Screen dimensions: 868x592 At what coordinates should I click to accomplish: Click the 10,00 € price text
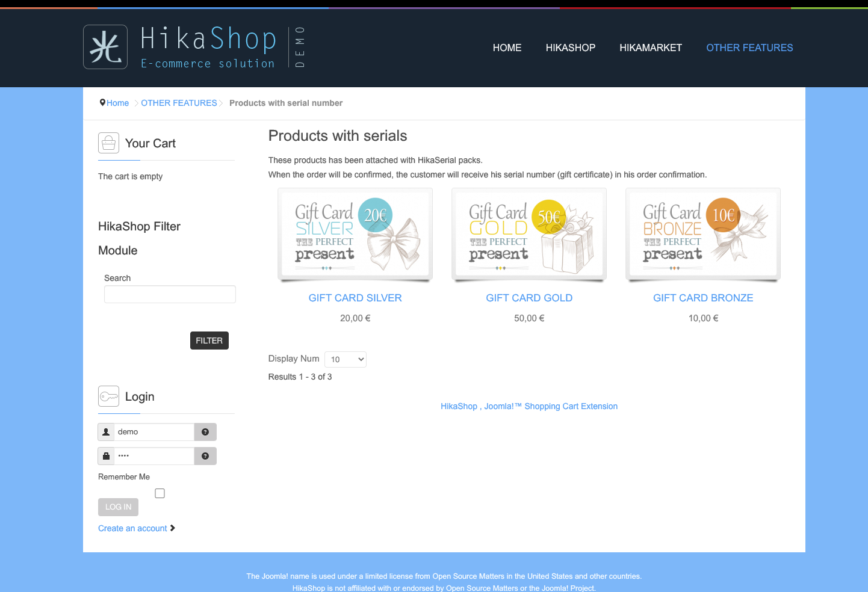[x=703, y=318]
